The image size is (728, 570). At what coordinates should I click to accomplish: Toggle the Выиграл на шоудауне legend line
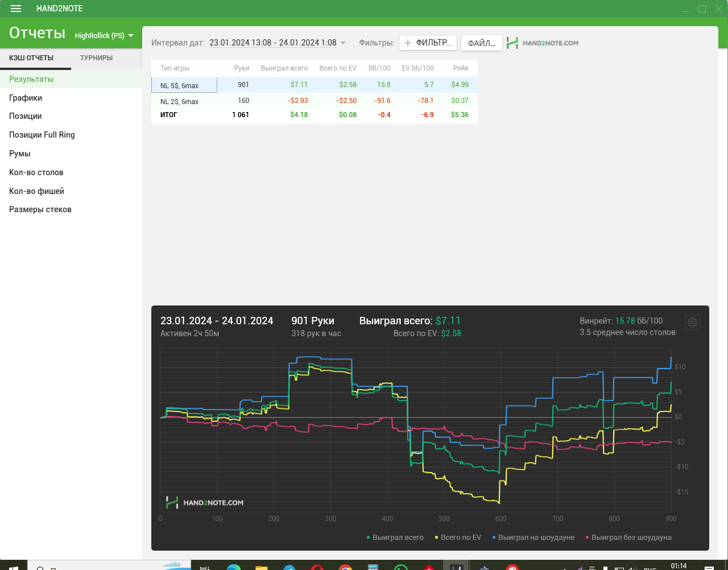pyautogui.click(x=533, y=537)
